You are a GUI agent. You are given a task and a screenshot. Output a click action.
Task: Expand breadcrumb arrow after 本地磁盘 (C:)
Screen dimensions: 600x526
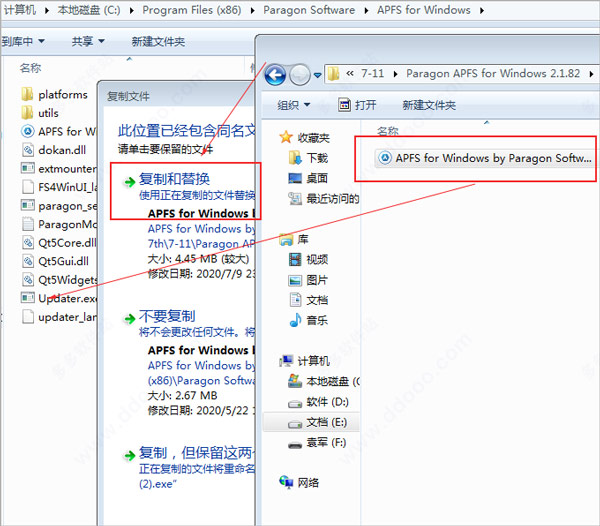point(132,10)
